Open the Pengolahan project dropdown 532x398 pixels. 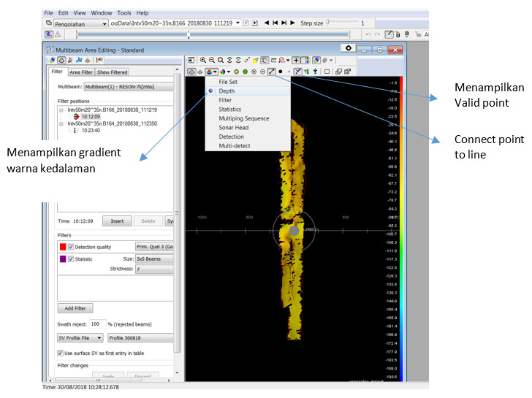click(x=80, y=23)
